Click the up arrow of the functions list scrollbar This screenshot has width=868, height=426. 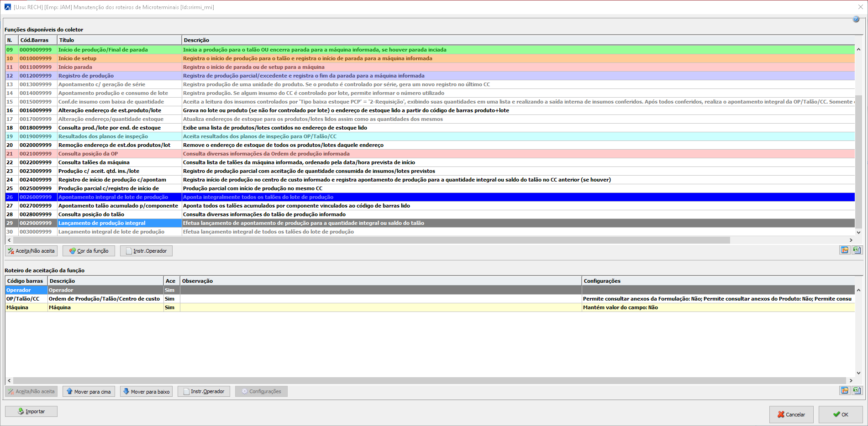click(858, 49)
